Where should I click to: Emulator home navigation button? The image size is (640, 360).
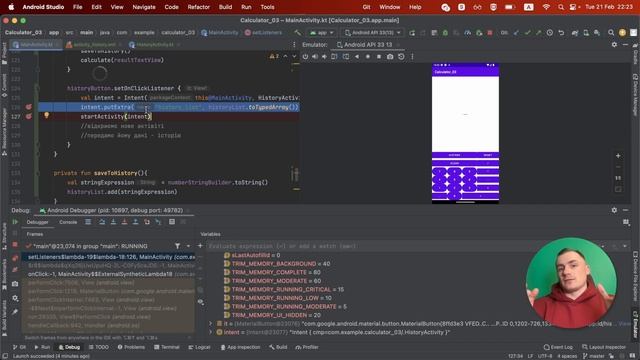pos(368,57)
